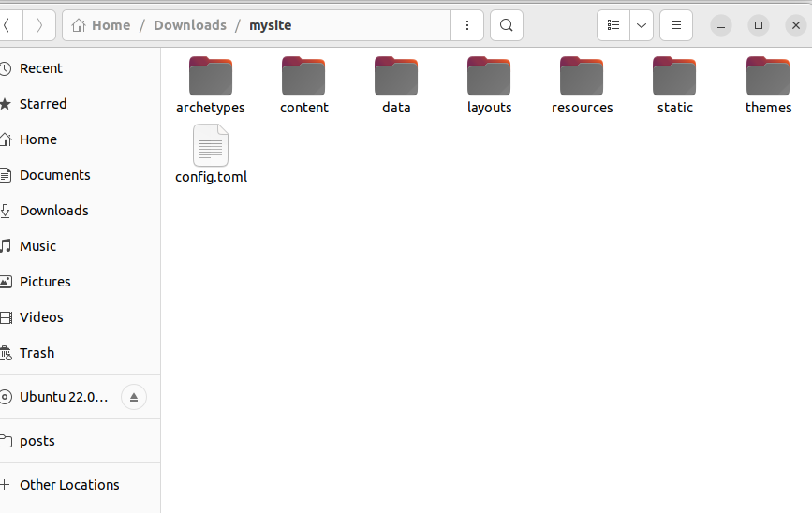Select the layouts folder icon
The height and width of the screenshot is (513, 812).
point(489,76)
